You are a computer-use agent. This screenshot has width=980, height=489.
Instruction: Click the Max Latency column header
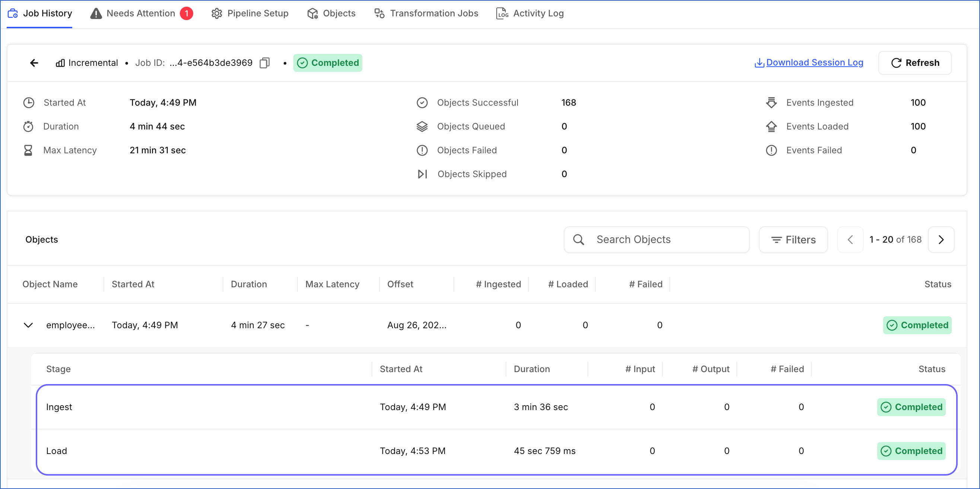click(332, 284)
